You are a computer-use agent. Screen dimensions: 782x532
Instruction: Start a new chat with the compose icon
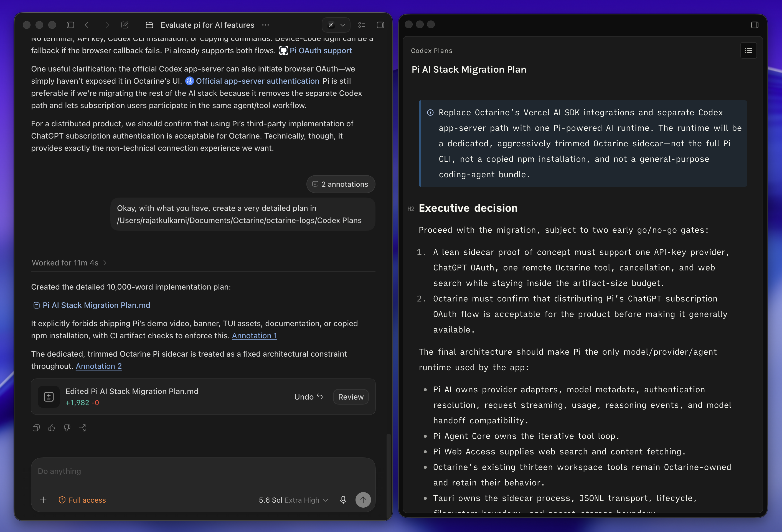point(125,25)
